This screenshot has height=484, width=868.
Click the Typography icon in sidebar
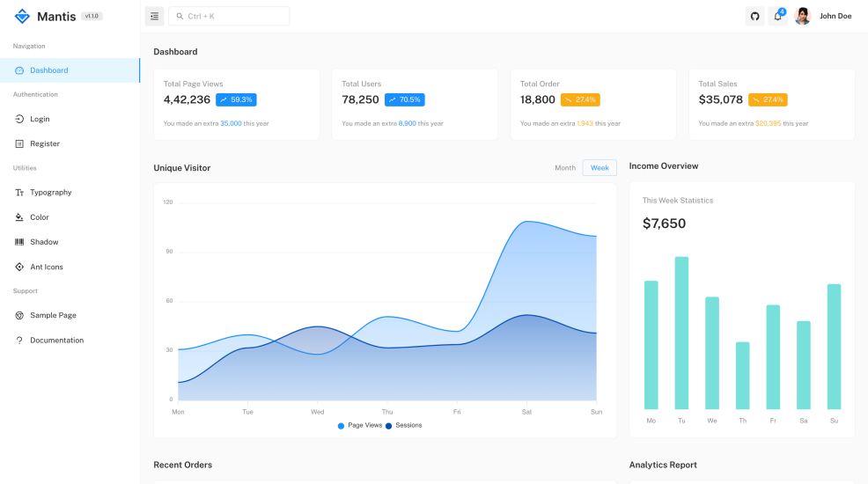(19, 193)
